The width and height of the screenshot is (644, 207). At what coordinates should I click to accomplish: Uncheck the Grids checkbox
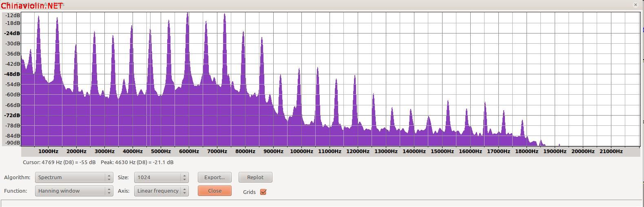(x=263, y=192)
